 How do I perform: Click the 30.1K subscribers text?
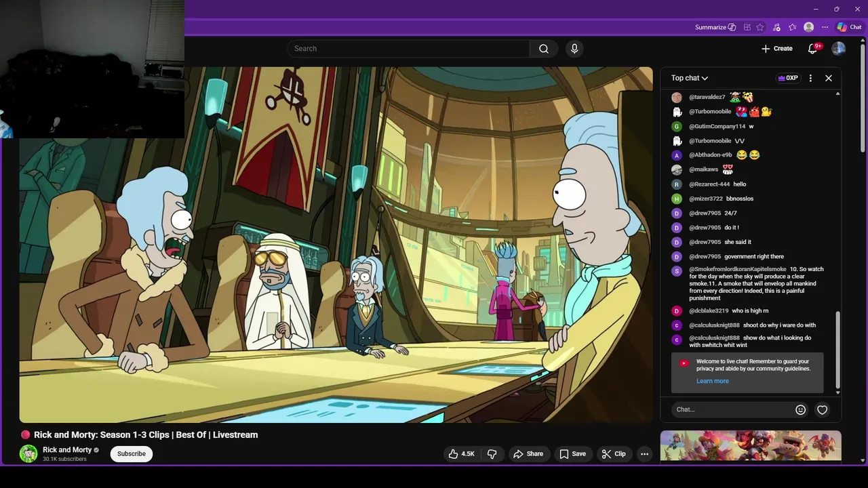click(64, 460)
